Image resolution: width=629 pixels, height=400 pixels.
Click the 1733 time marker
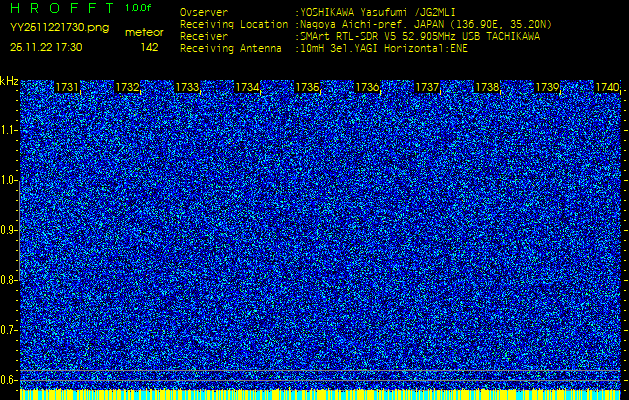point(187,87)
